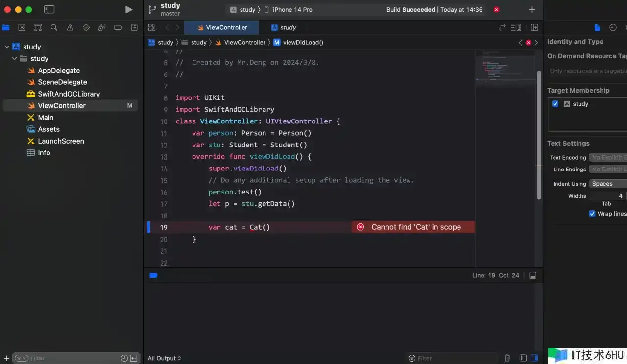Toggle the Wrap lines checkbox
The image size is (627, 364).
pyautogui.click(x=592, y=214)
